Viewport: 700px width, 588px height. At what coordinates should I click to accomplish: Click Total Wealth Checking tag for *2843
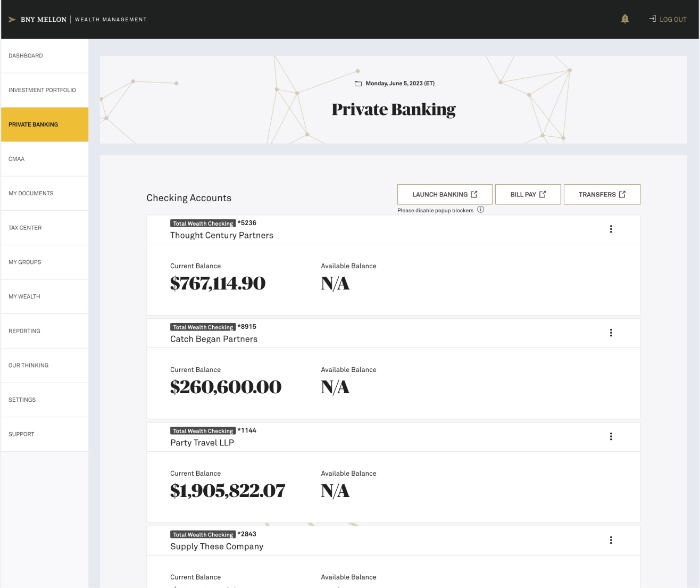click(x=203, y=535)
